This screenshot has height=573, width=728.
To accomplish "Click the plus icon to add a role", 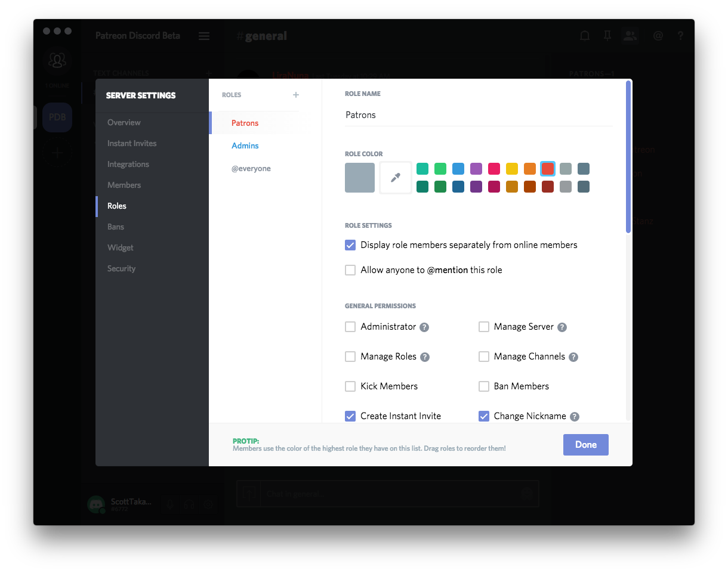I will [295, 95].
